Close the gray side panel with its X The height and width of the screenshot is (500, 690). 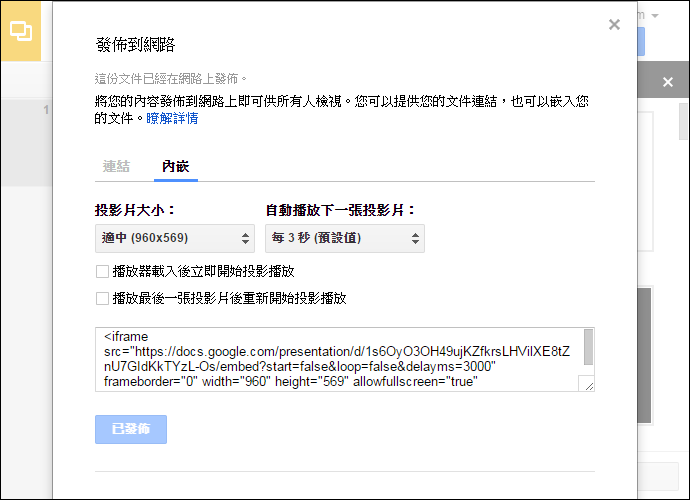(x=668, y=82)
